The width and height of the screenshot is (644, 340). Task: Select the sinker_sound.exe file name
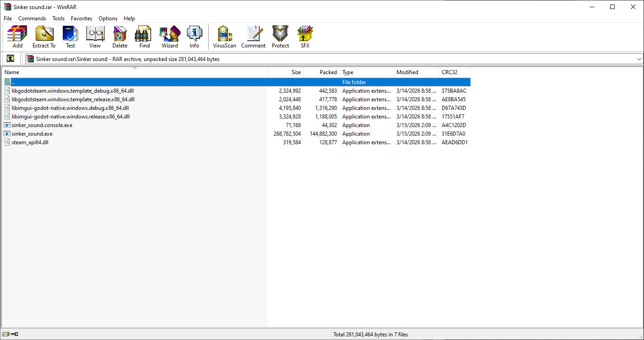(32, 134)
